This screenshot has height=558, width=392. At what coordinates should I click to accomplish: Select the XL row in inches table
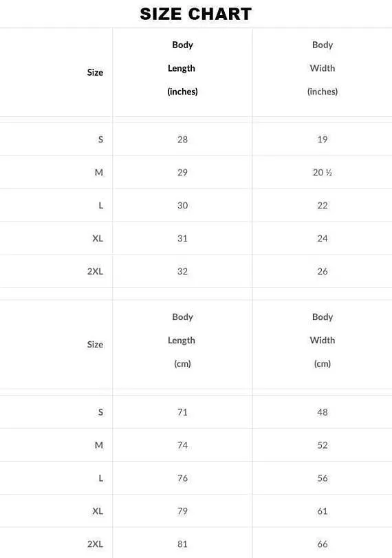(x=196, y=238)
